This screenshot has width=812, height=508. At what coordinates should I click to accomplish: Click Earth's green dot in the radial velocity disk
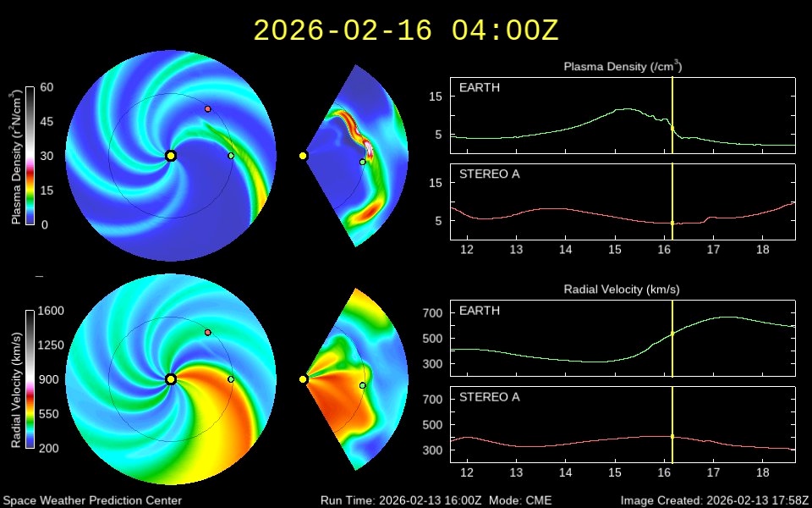pos(231,379)
